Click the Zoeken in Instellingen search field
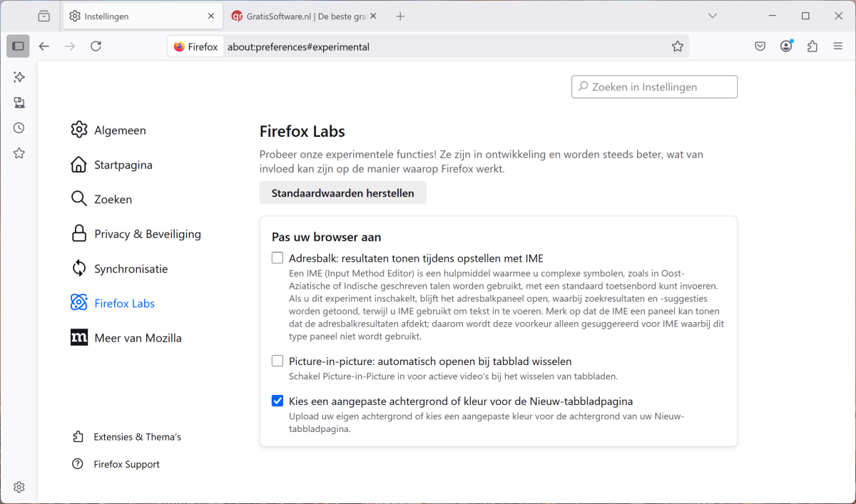This screenshot has width=856, height=504. point(654,87)
